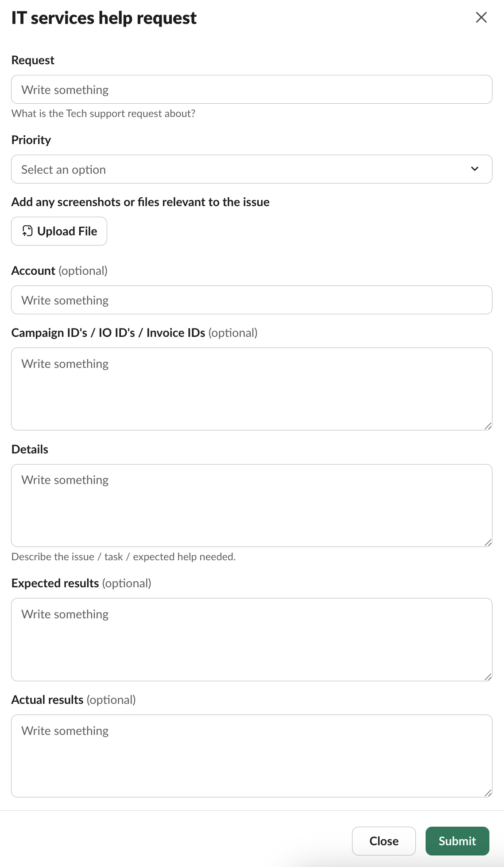Expand the Priority dropdown chevron
Screen dimensions: 504x867
475,169
